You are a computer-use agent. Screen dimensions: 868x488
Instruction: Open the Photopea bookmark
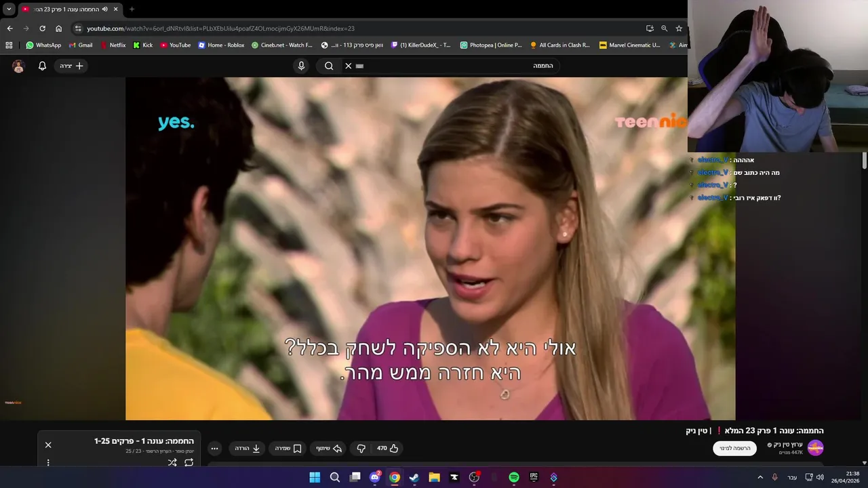coord(491,45)
